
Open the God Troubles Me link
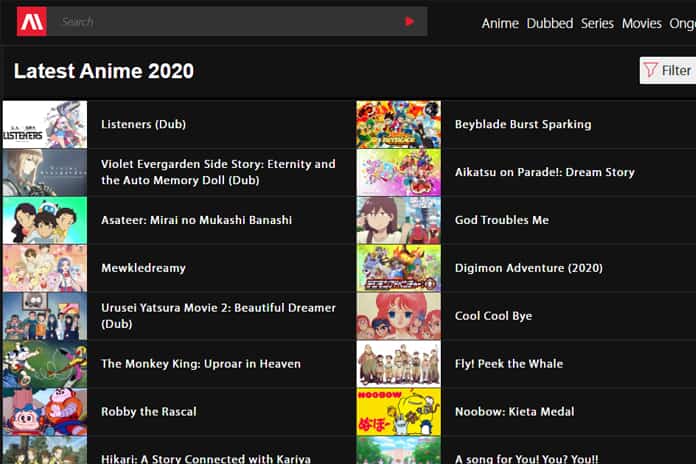pos(502,220)
